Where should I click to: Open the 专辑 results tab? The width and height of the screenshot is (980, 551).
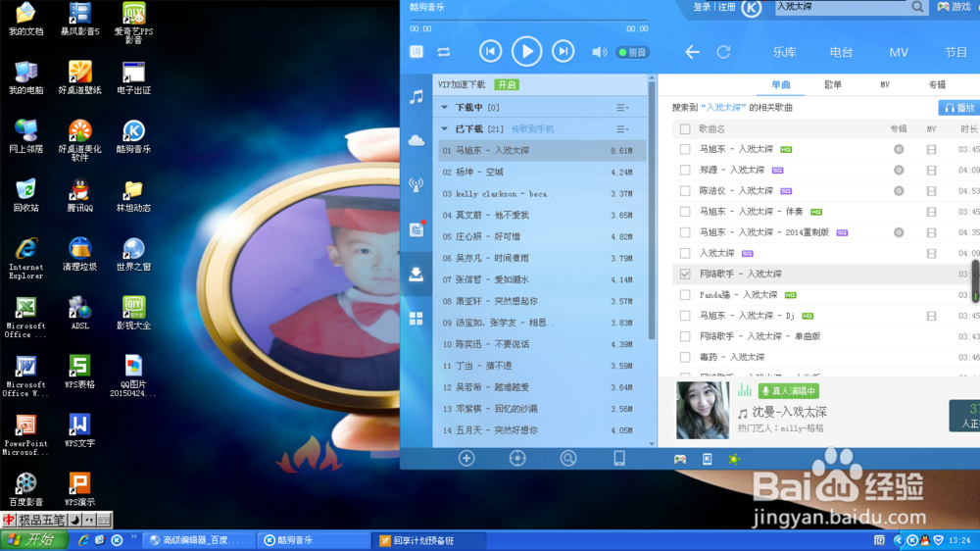tap(937, 85)
